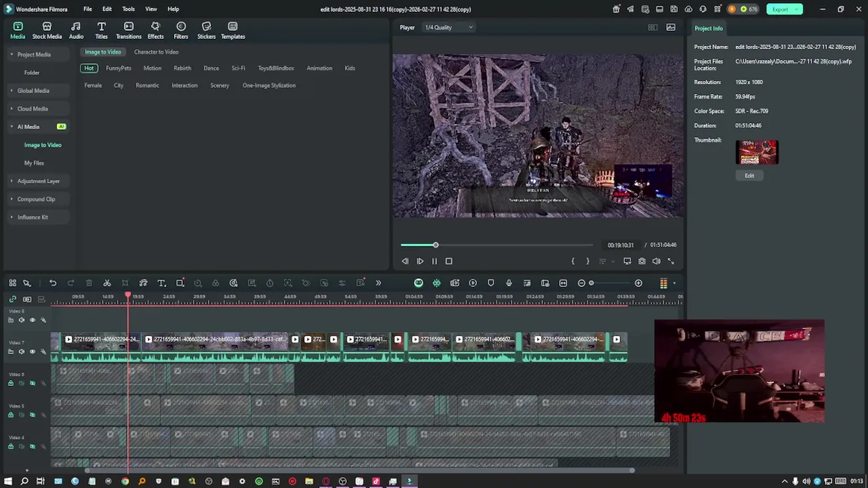
Task: Click Edit under the thumbnail
Action: coord(749,176)
